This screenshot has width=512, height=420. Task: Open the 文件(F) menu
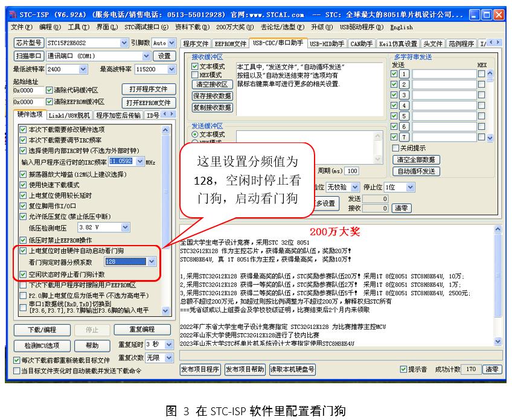[x=22, y=27]
